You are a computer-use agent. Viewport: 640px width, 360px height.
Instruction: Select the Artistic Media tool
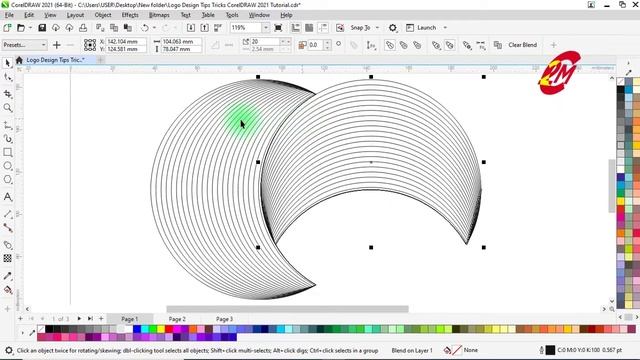(x=7, y=139)
